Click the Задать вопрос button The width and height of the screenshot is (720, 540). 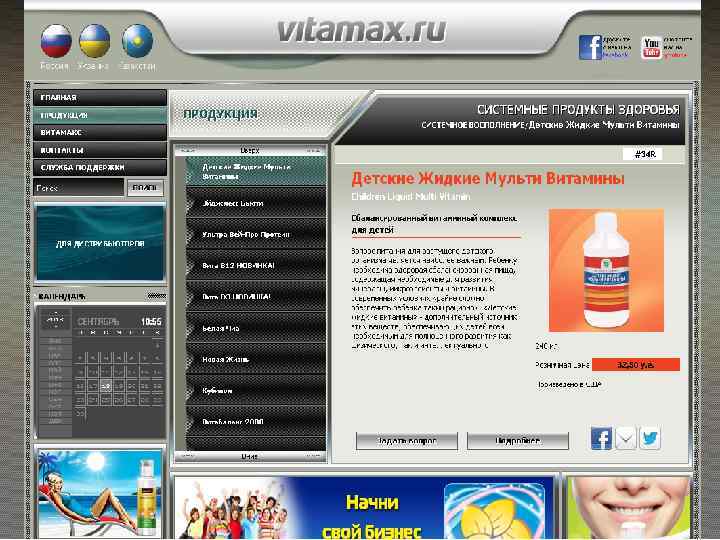(x=406, y=441)
